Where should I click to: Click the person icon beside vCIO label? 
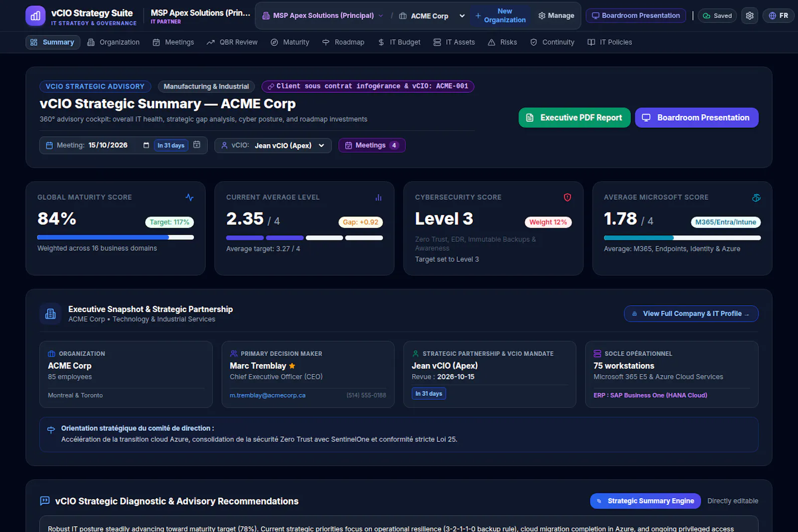(224, 145)
